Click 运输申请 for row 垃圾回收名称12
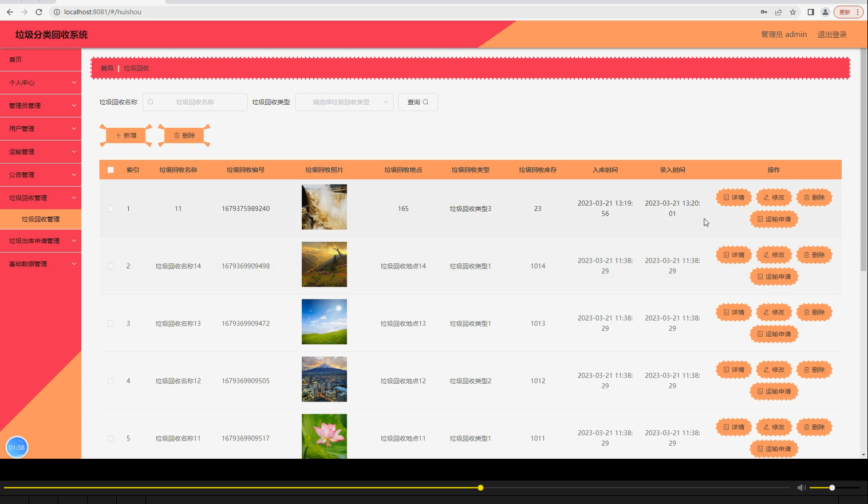Viewport: 868px width, 504px height. [774, 391]
